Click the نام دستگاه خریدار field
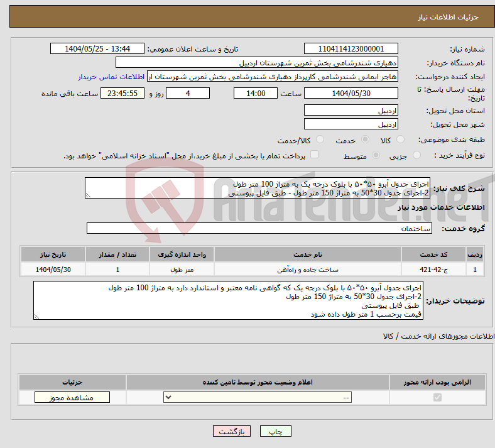This screenshot has height=448, width=495. (x=257, y=62)
